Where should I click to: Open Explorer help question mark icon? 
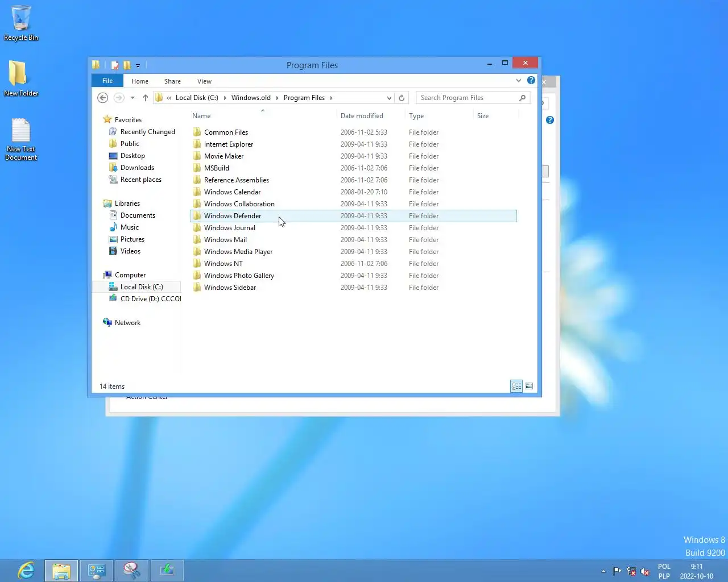(531, 81)
